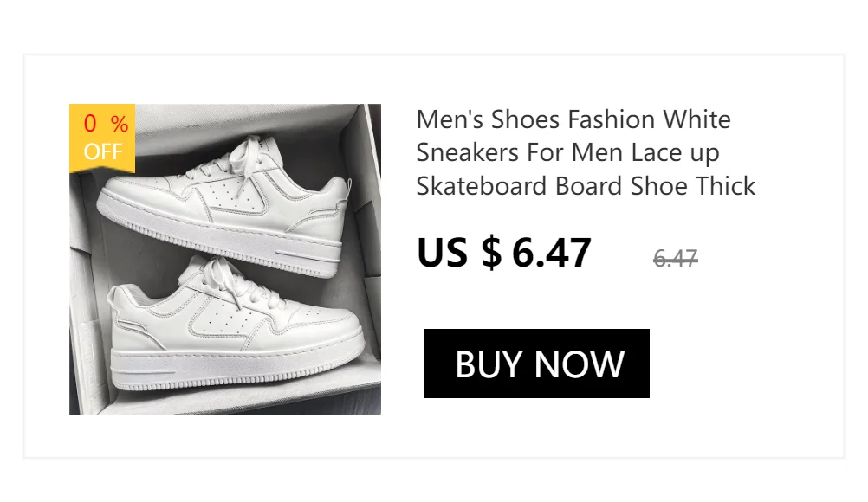Click the bold US $ 6.47 price
The height and width of the screenshot is (502, 868).
[x=504, y=253]
